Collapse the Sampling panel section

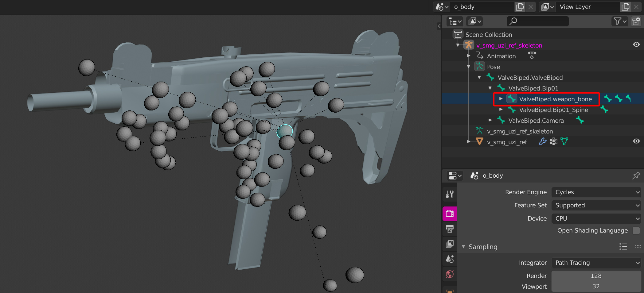(463, 247)
